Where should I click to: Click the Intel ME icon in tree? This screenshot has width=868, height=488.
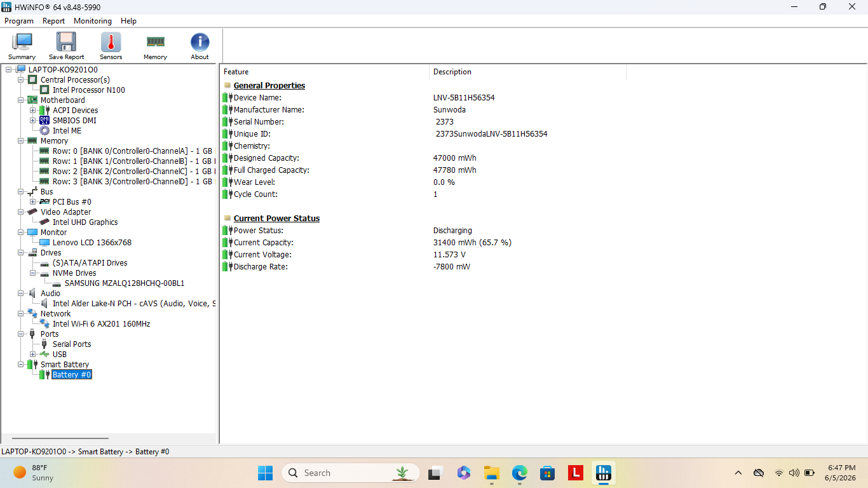tap(44, 131)
